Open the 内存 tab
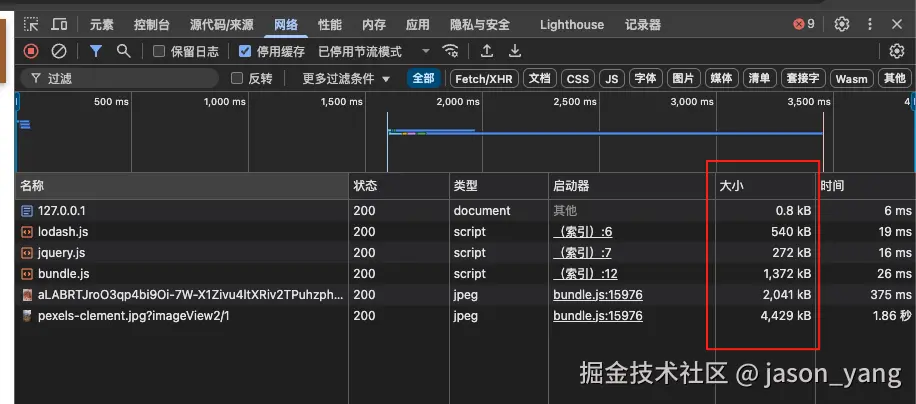 [x=374, y=25]
